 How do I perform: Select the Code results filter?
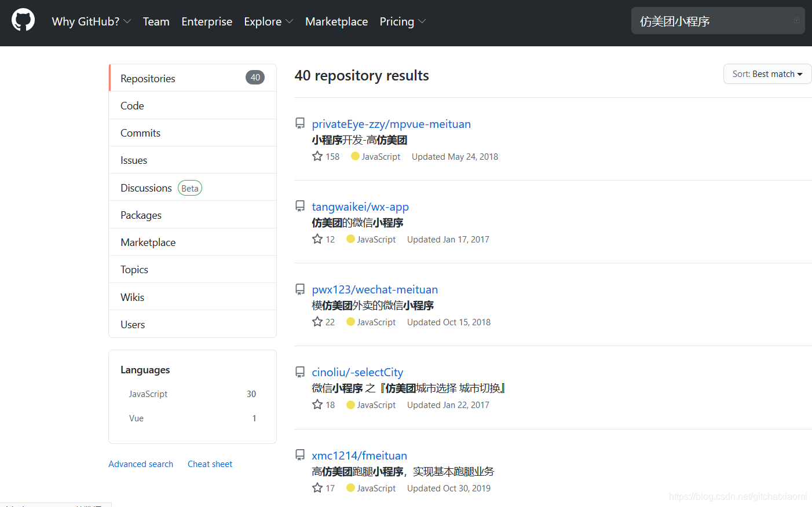point(192,105)
